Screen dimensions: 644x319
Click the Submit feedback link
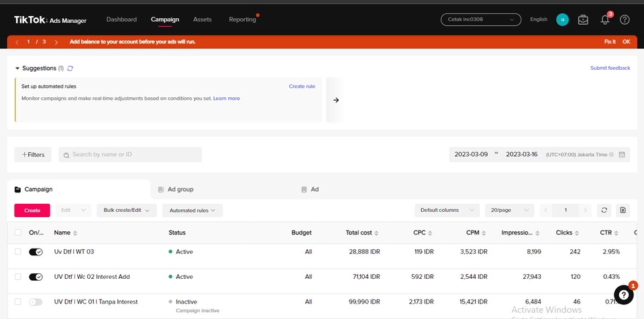610,68
